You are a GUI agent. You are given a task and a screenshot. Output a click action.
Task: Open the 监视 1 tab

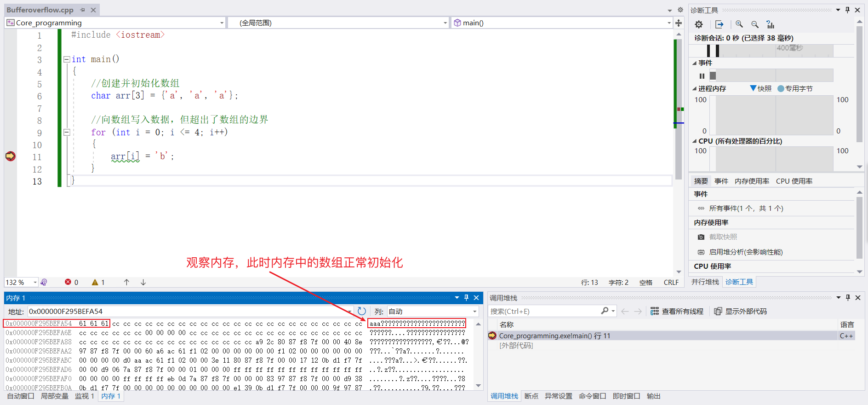pyautogui.click(x=84, y=396)
